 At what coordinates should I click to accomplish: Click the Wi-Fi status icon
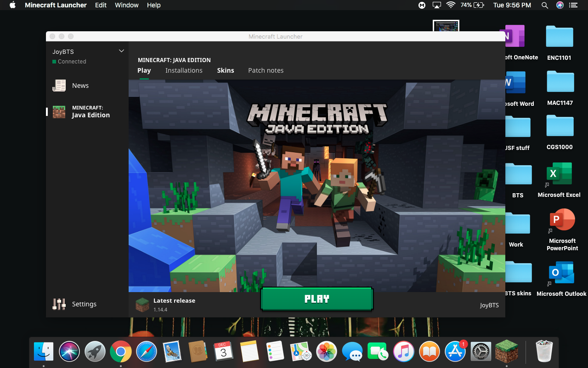tap(451, 5)
